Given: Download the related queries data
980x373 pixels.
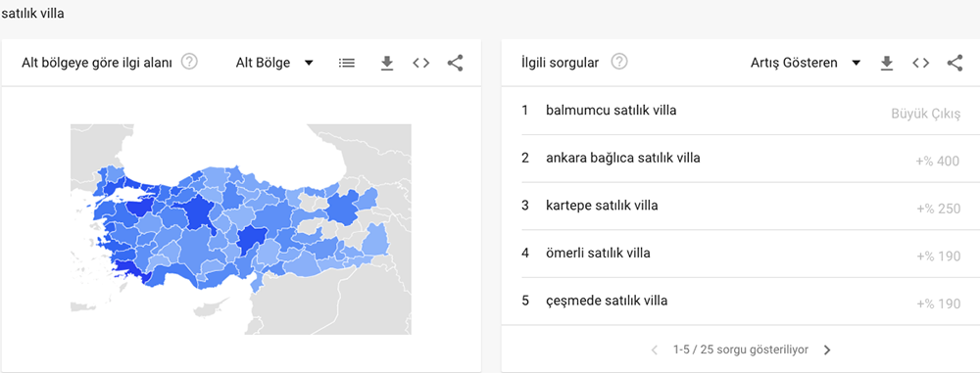Looking at the screenshot, I should tap(887, 63).
